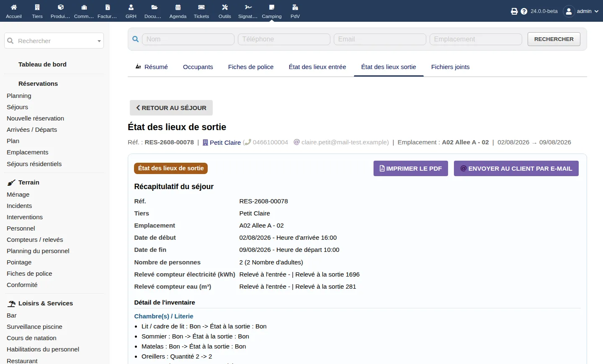Click the blue search magnifier icon beside Nom
The width and height of the screenshot is (603, 364).
(136, 39)
